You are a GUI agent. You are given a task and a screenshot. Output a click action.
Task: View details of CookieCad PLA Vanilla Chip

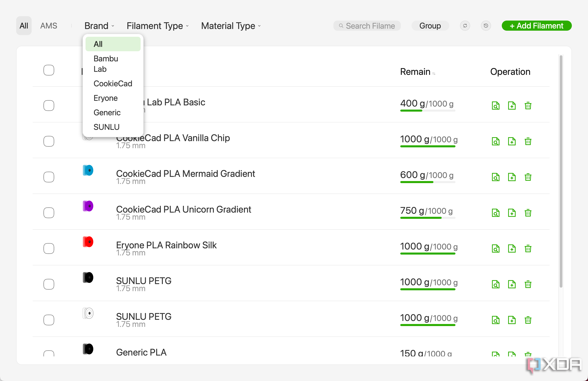coord(495,141)
